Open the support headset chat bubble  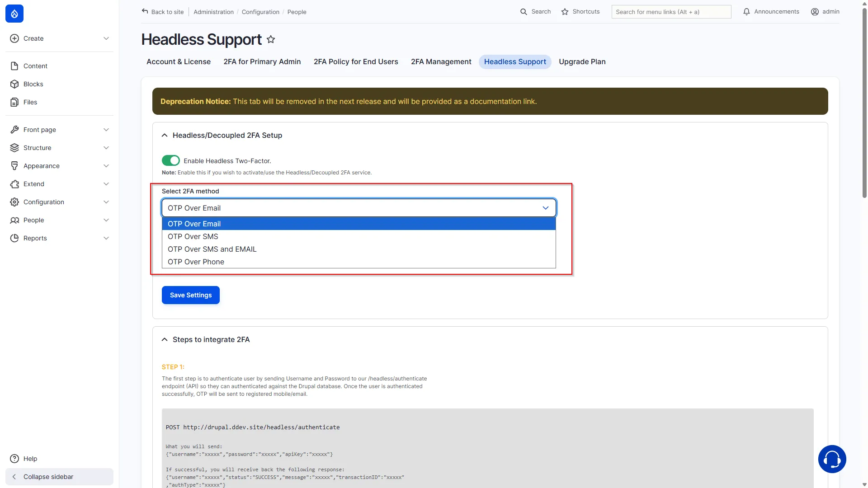point(832,459)
